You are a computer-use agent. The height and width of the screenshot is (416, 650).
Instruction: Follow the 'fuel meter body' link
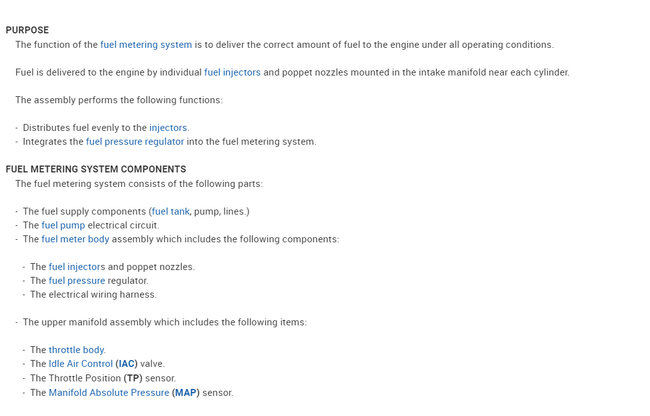(x=75, y=240)
